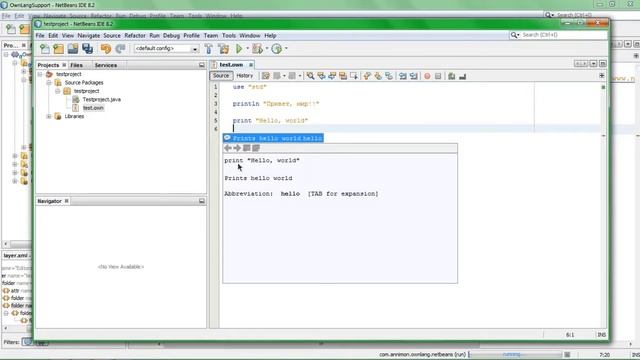Image resolution: width=640 pixels, height=360 pixels.
Task: Close the test.own editor tab
Action: tap(251, 65)
